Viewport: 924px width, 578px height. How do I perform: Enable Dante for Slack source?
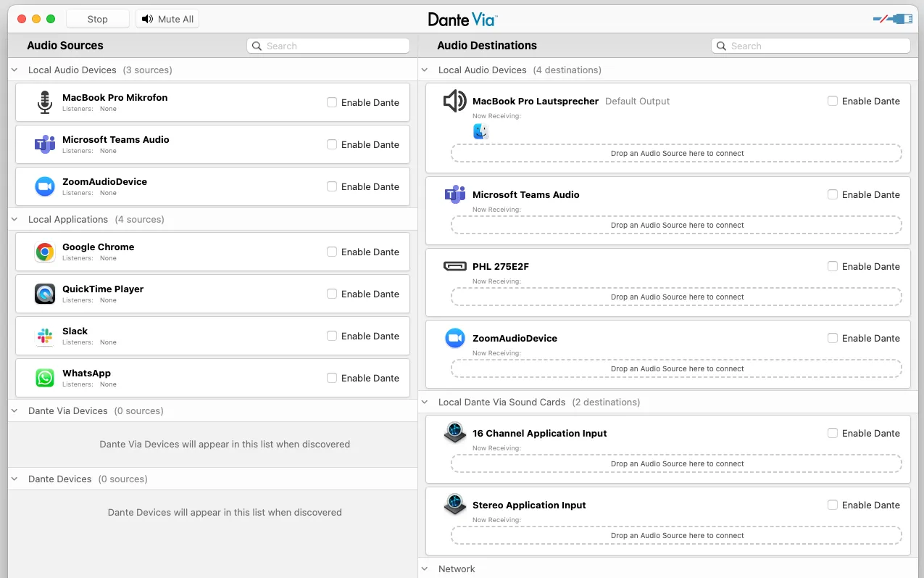(x=332, y=336)
